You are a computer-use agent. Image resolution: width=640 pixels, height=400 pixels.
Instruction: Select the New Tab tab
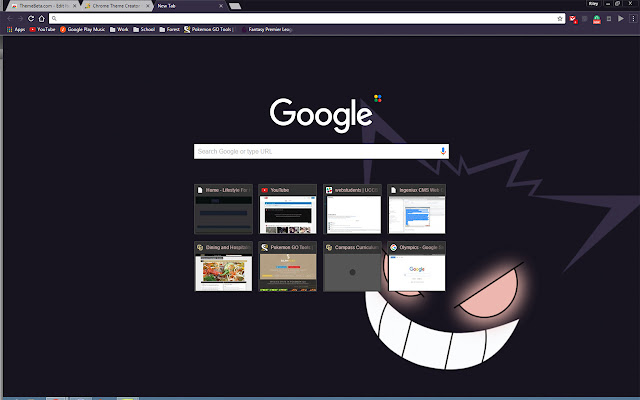[x=188, y=6]
